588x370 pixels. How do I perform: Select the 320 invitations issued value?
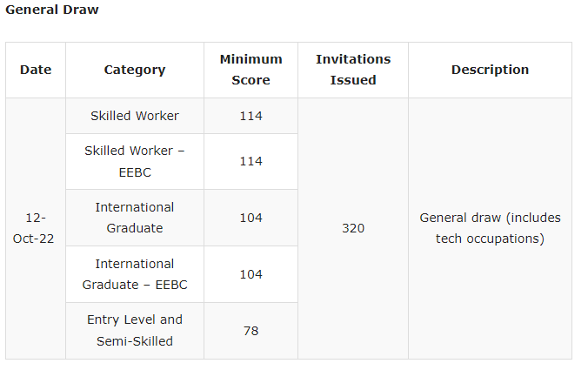click(353, 228)
